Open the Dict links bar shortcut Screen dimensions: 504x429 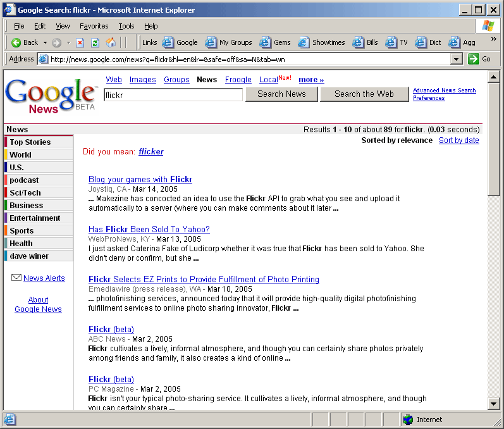tap(421, 42)
